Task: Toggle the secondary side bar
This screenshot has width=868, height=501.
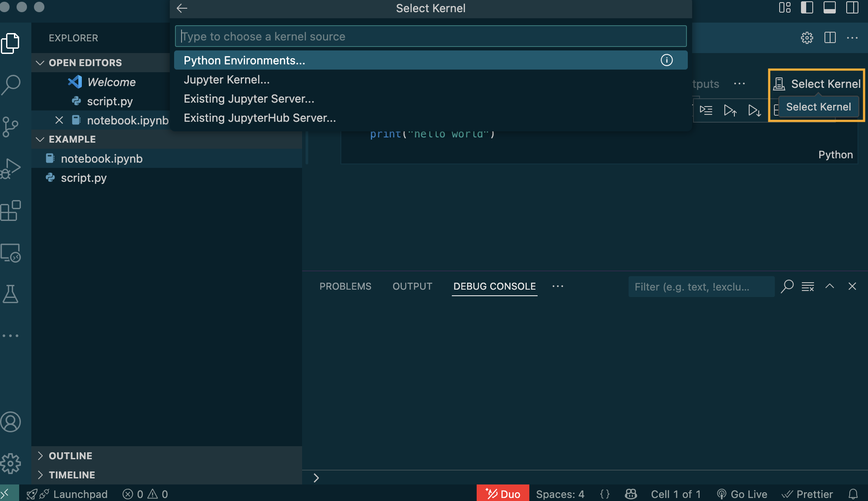Action: point(852,8)
